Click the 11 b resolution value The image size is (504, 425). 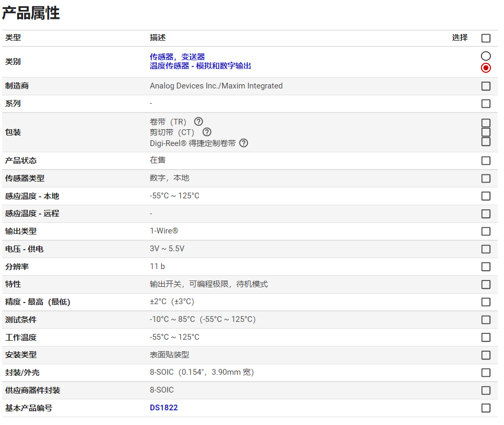pos(157,266)
